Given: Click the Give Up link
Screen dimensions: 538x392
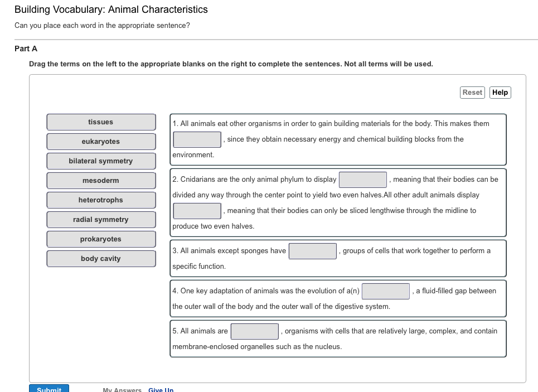Looking at the screenshot, I should 161,390.
